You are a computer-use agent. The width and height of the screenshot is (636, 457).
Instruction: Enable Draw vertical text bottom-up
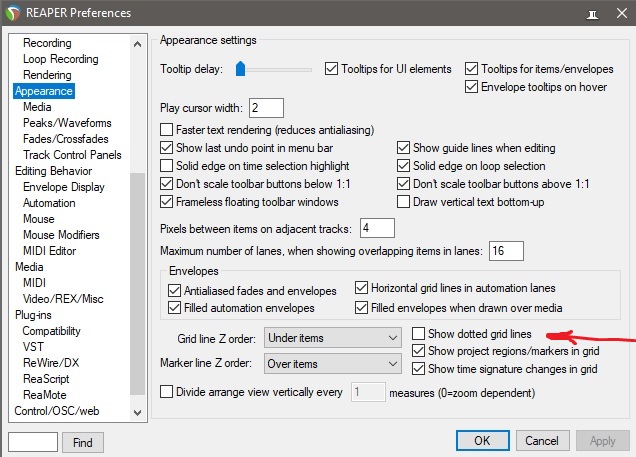tap(403, 202)
